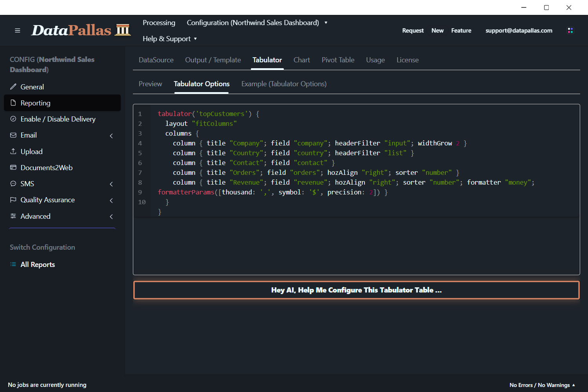Screen dimensions: 588x392
Task: Expand the Advanced submenu chevron
Action: click(x=111, y=216)
